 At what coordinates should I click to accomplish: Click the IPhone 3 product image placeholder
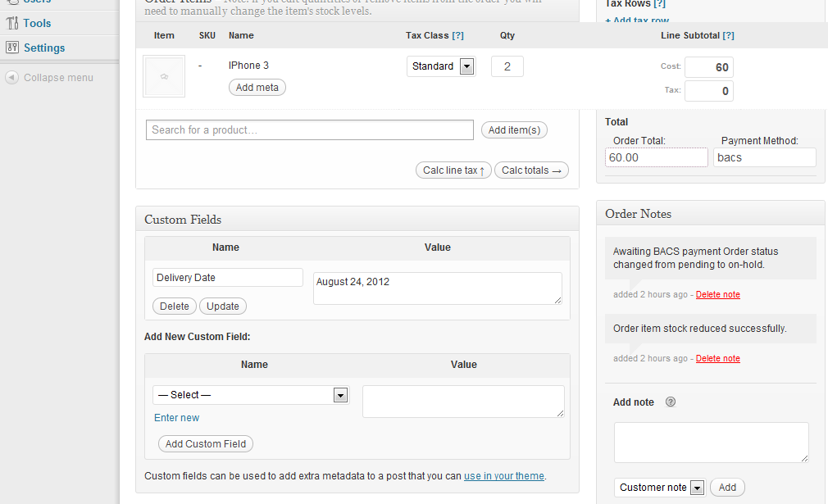pos(163,78)
